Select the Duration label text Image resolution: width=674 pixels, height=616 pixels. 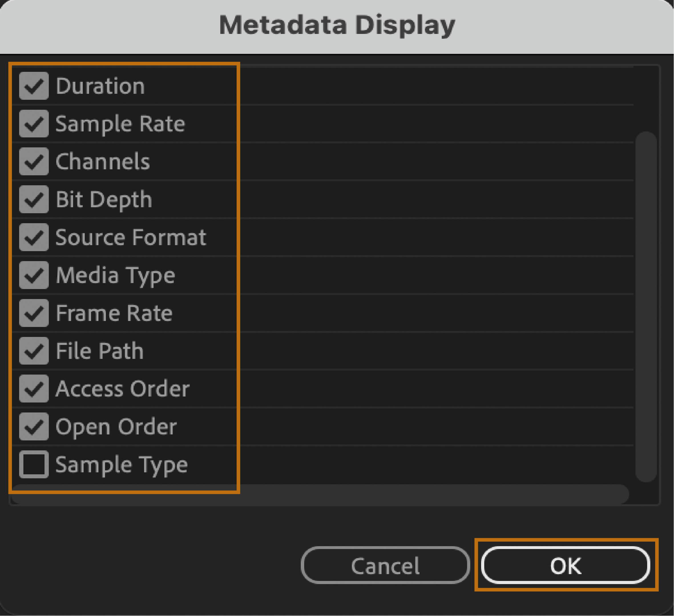click(100, 86)
